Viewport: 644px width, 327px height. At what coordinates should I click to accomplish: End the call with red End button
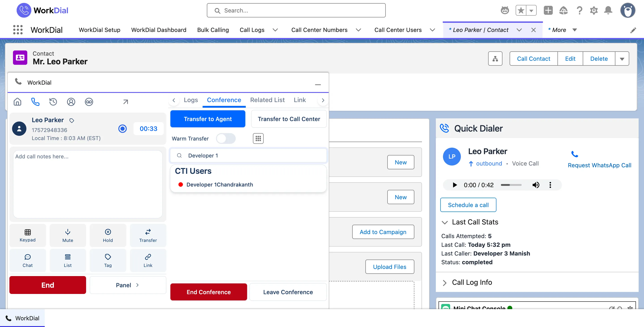[47, 285]
